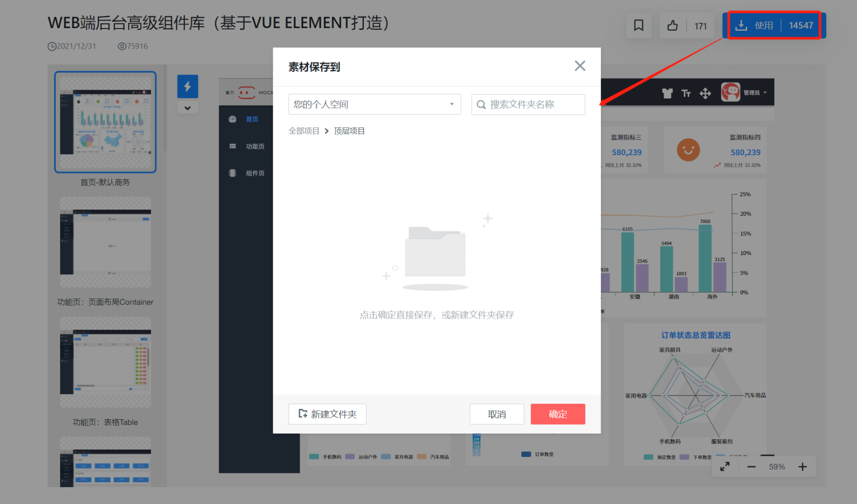The image size is (857, 504).
Task: Click the four-arrow move icon
Action: [x=705, y=93]
